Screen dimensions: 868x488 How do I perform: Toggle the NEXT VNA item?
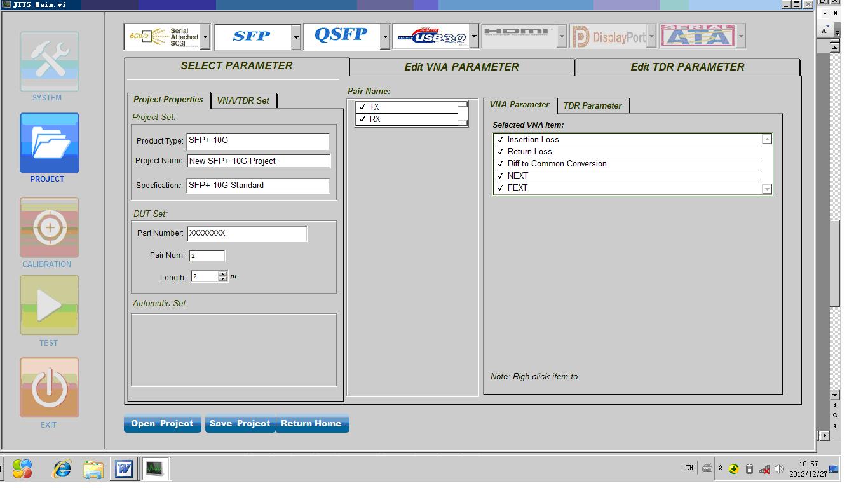501,176
